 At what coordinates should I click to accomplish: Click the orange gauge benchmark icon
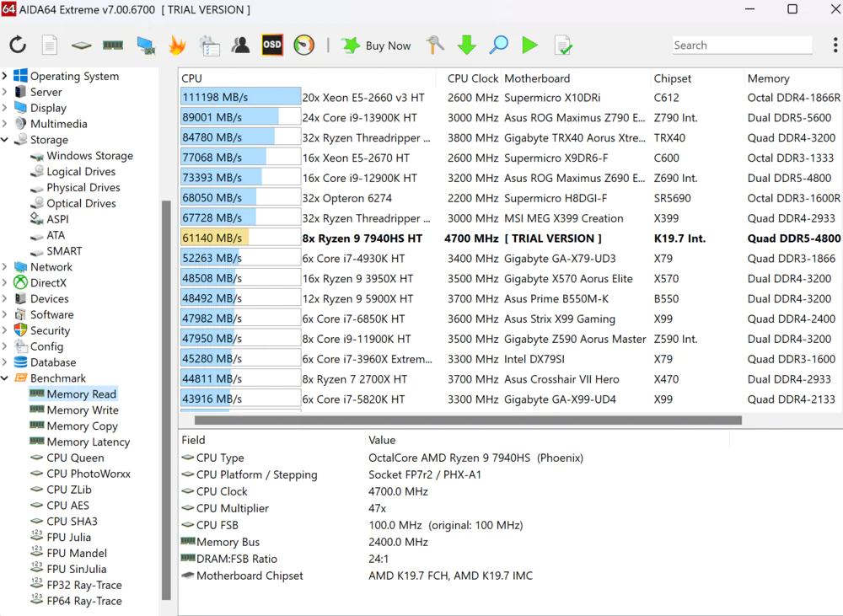(304, 46)
